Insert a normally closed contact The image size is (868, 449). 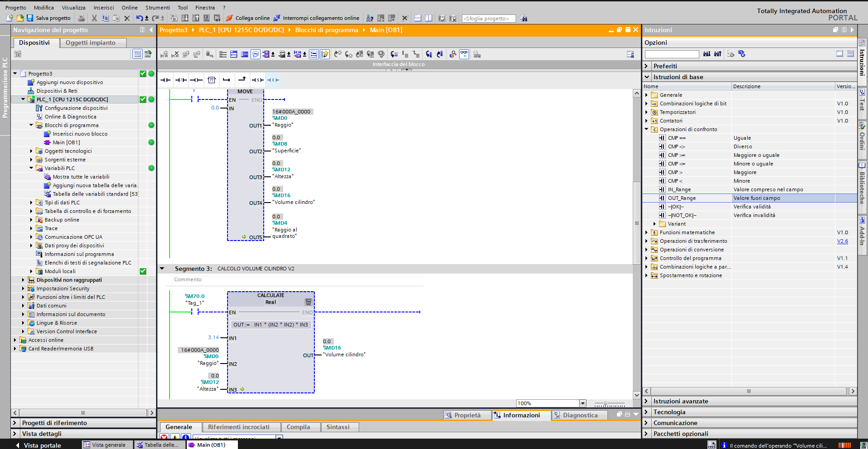[181, 80]
